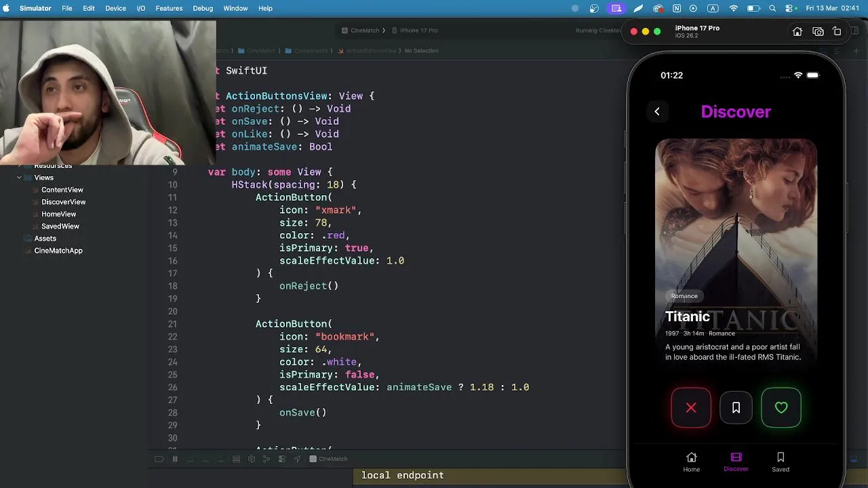Click the battery status icon

(753, 8)
